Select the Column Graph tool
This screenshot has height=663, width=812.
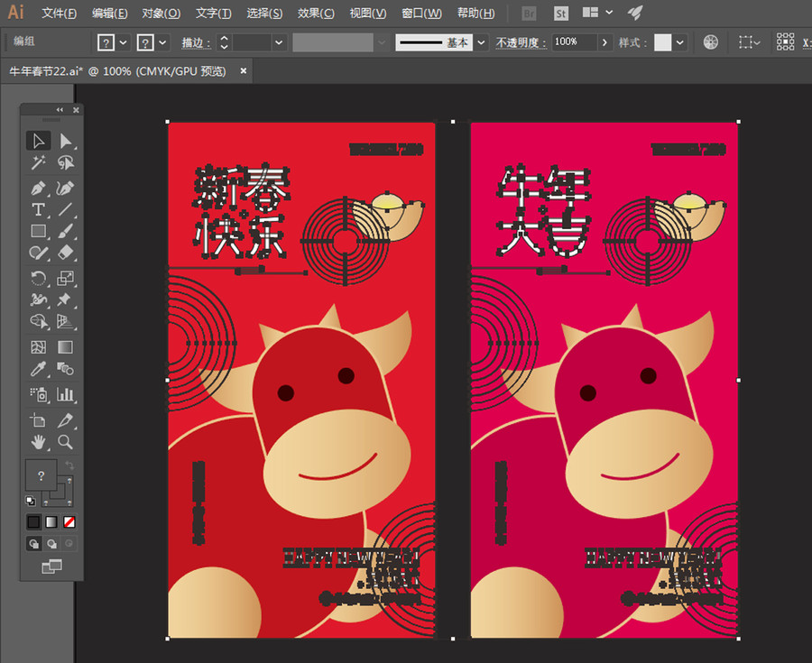click(65, 394)
